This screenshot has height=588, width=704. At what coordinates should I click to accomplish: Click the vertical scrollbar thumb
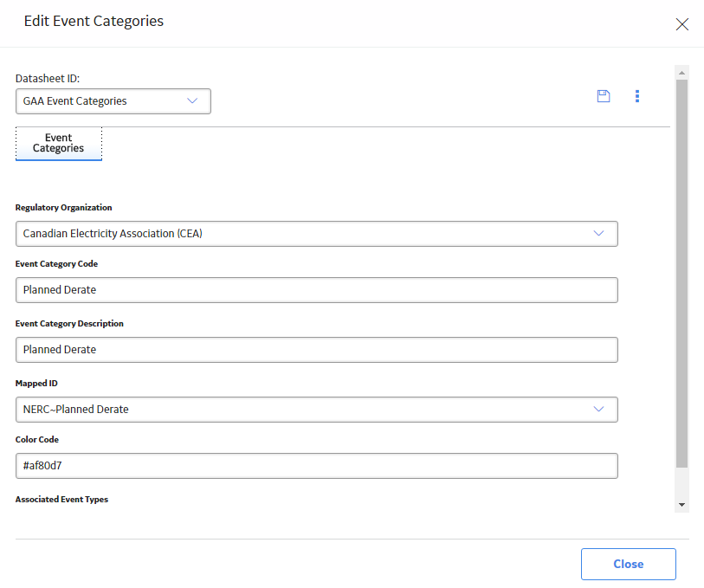[x=681, y=274]
